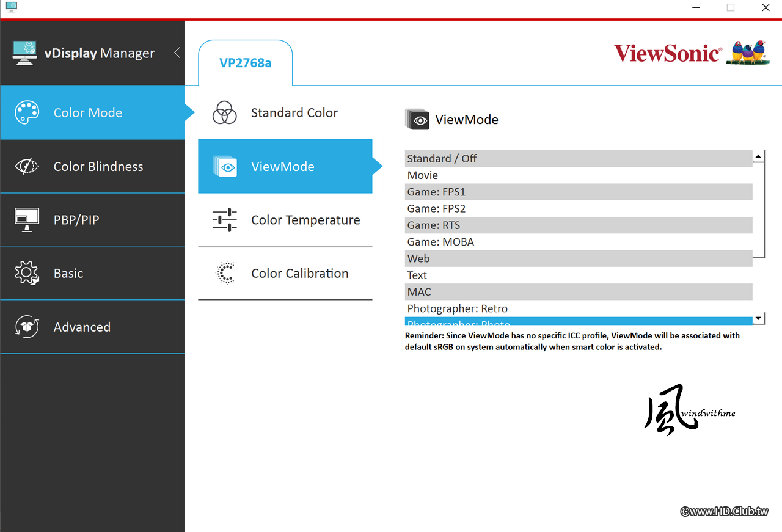
Task: Click the list scroll down arrow
Action: point(759,318)
